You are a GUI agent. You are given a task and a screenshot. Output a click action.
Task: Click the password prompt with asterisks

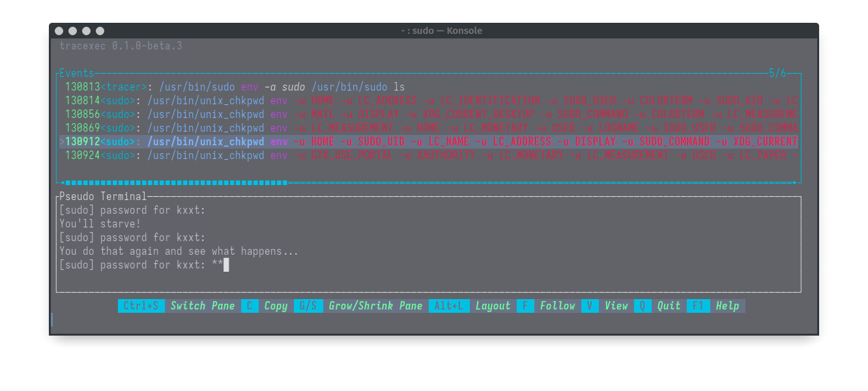point(144,265)
